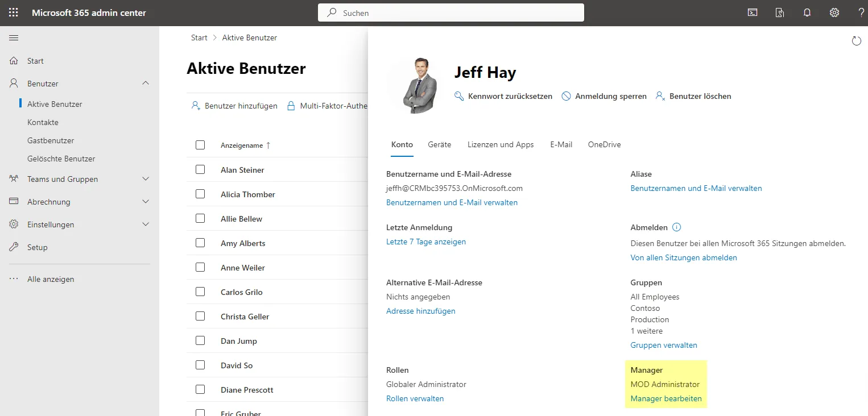
Task: Click the Start breadcrumb link
Action: coord(199,38)
